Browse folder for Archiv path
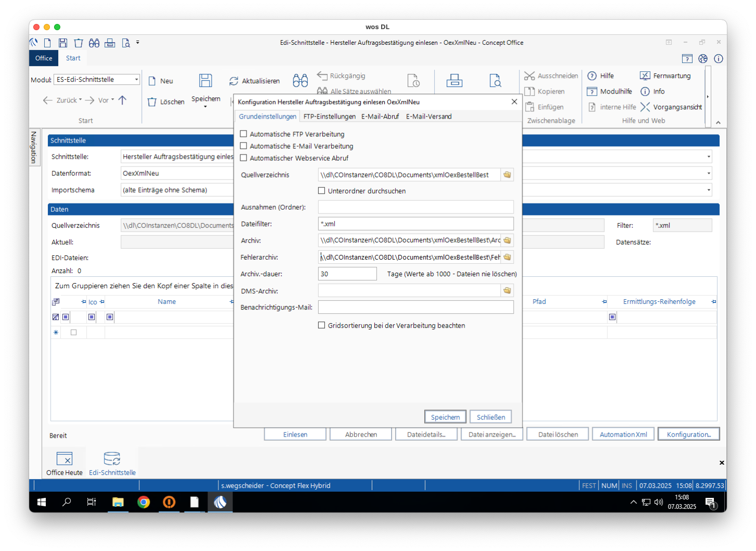Viewport: 756px width, 551px height. point(507,240)
